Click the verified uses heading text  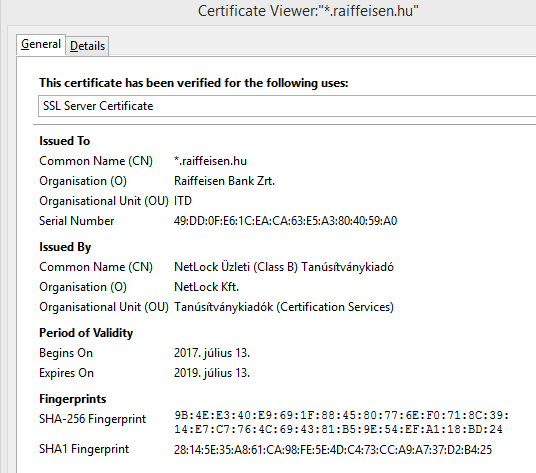tap(193, 83)
